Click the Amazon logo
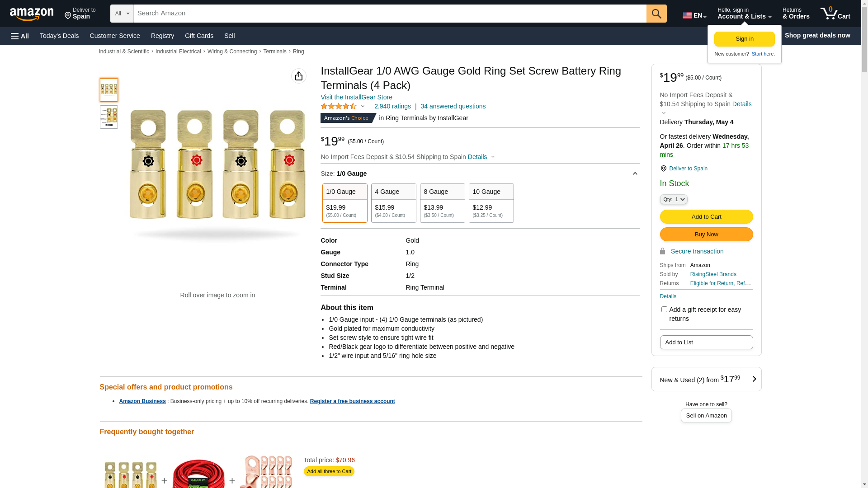 tap(32, 14)
